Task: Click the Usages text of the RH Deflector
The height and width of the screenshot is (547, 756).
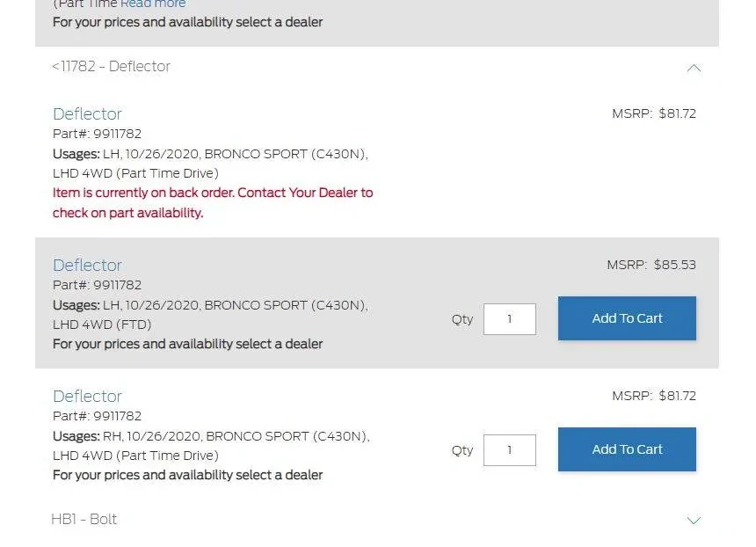Action: 211,446
